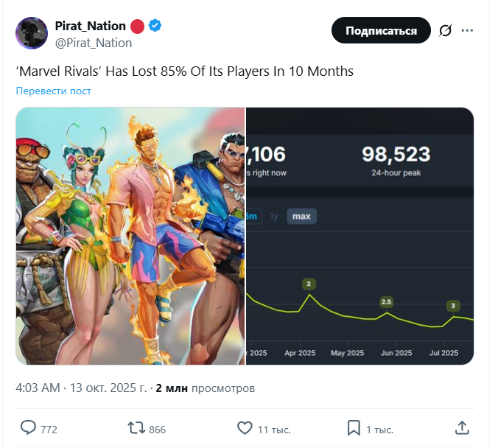Screen dimensions: 498x448
Task: Click the repost arrows icon
Action: [137, 428]
